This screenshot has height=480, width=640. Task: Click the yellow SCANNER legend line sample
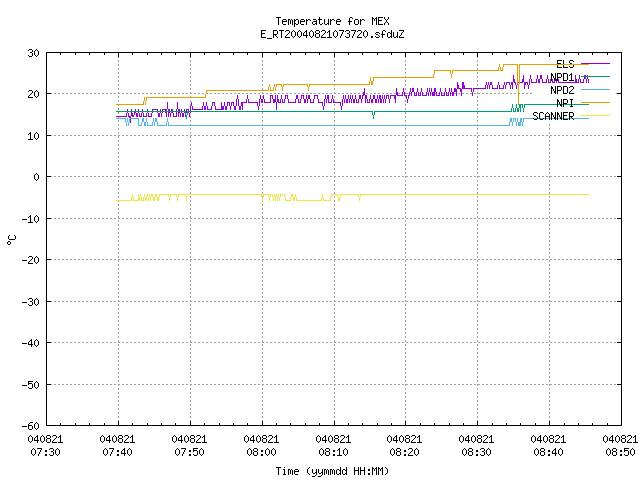click(x=595, y=116)
